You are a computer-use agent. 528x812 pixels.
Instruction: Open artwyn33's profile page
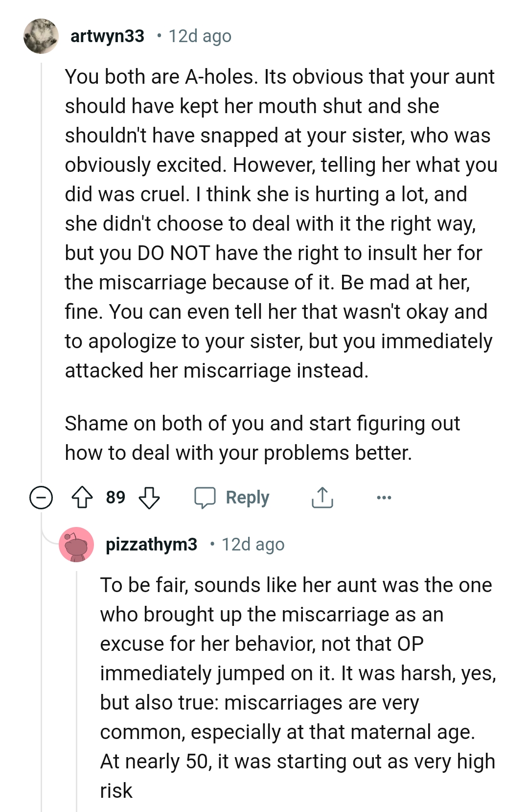(x=107, y=35)
